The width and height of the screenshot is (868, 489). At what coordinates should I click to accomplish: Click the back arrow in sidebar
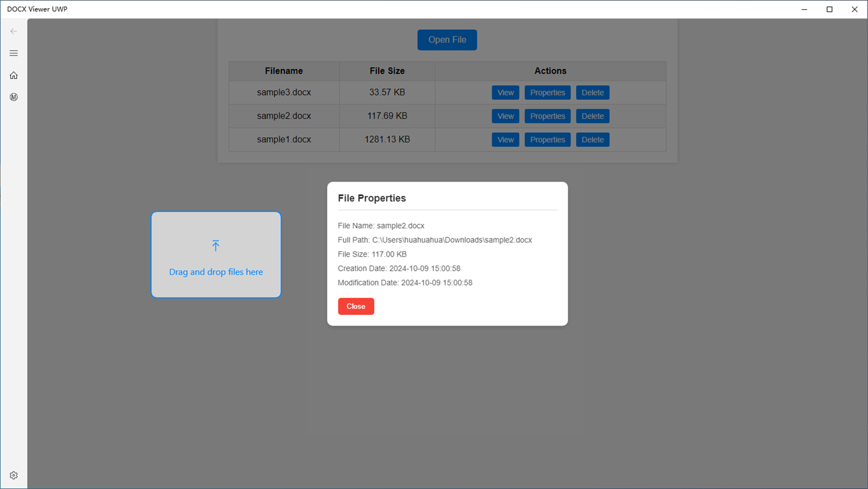pyautogui.click(x=14, y=31)
